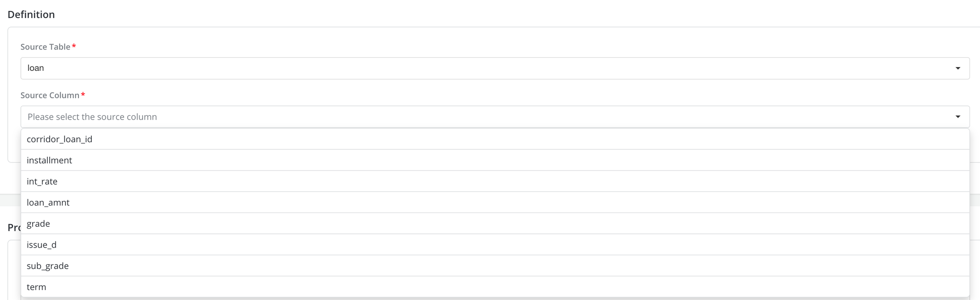Open the Source Table dropdown arrow
980x300 pixels.
click(958, 69)
